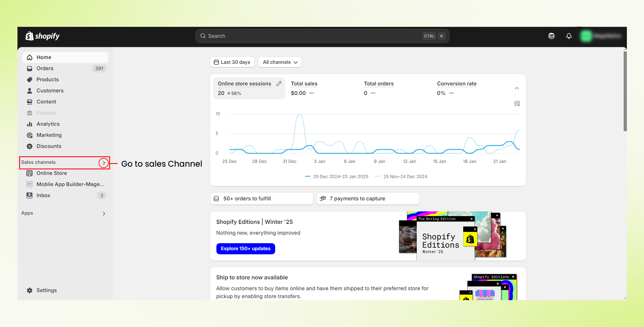The image size is (644, 327).
Task: Open Settings with the gear icon
Action: coord(30,290)
